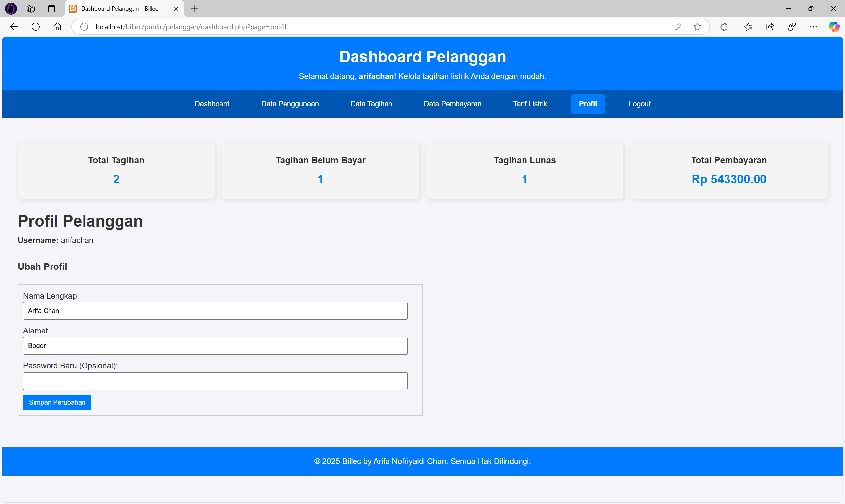
Task: Click the Username: arifachan text
Action: [x=55, y=240]
